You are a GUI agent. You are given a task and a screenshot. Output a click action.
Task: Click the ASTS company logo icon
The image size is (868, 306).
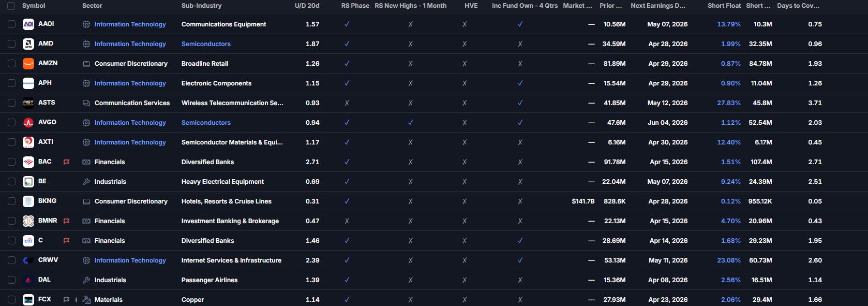(28, 103)
